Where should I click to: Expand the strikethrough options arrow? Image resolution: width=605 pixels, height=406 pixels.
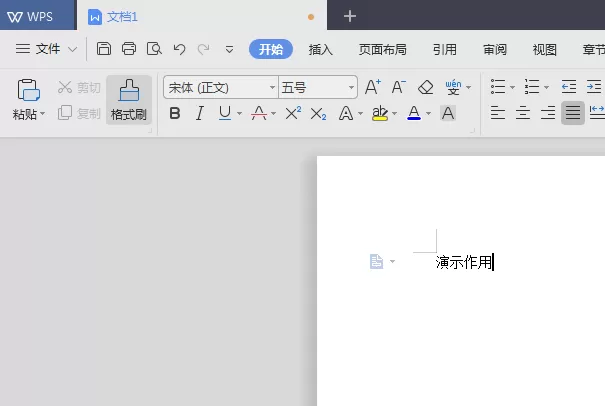274,113
